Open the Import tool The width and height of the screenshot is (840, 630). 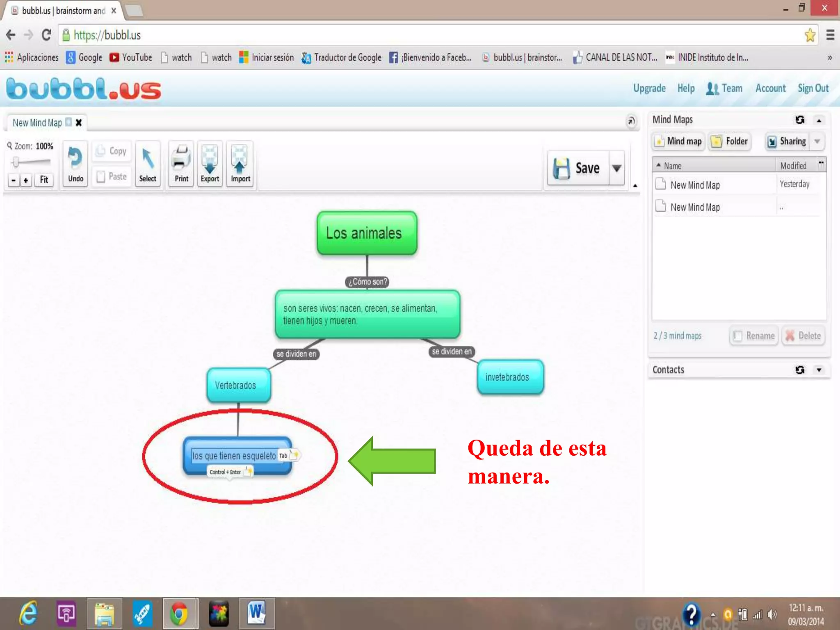(240, 164)
